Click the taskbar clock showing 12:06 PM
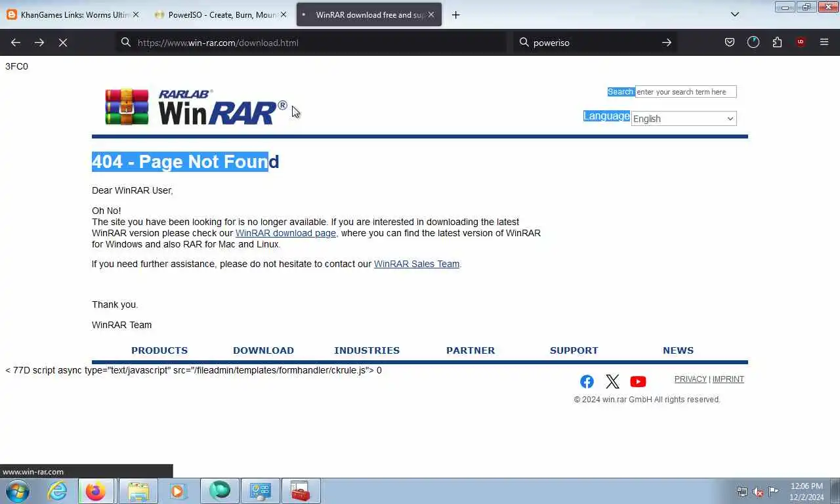This screenshot has width=840, height=504. coord(807,492)
